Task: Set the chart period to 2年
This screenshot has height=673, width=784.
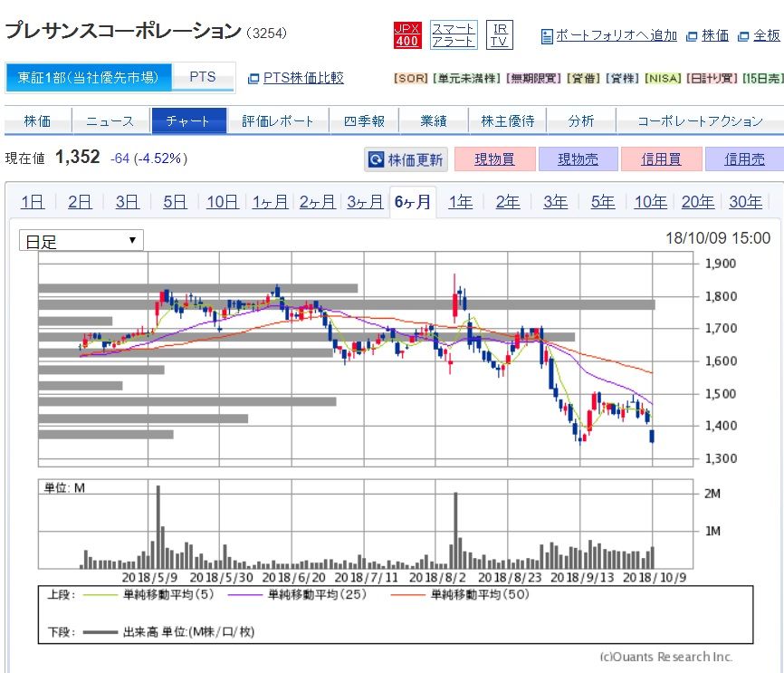Action: click(x=508, y=202)
